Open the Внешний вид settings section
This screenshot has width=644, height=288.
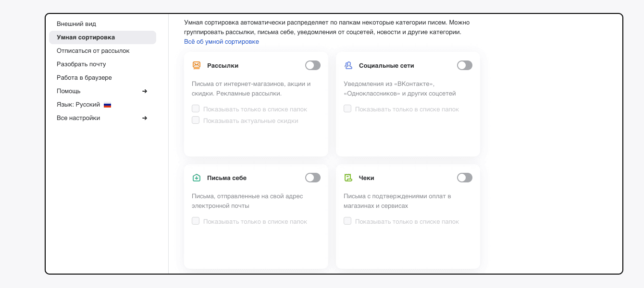[76, 24]
